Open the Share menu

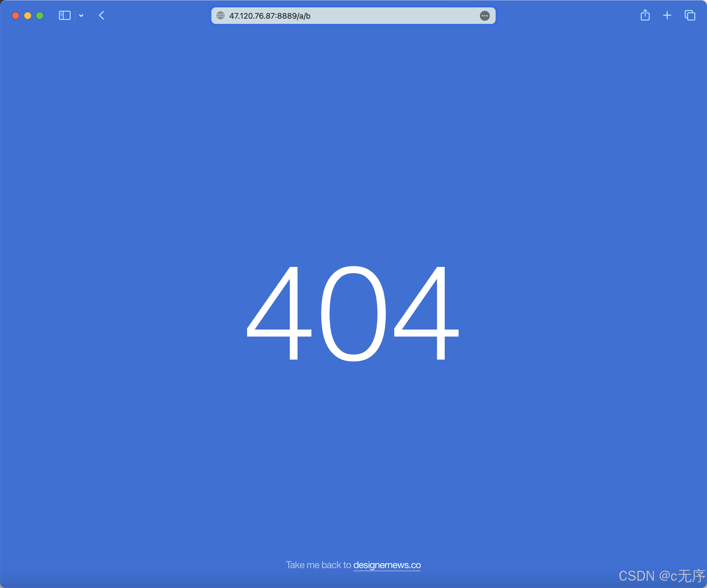pyautogui.click(x=645, y=15)
